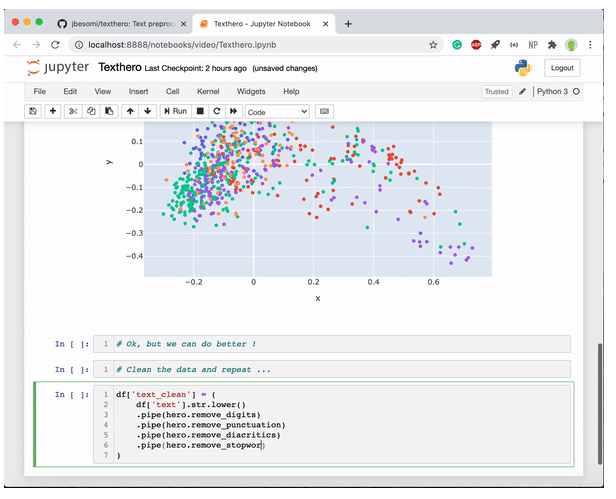Click the x axis title of the plot
616x499 pixels.
tap(317, 299)
